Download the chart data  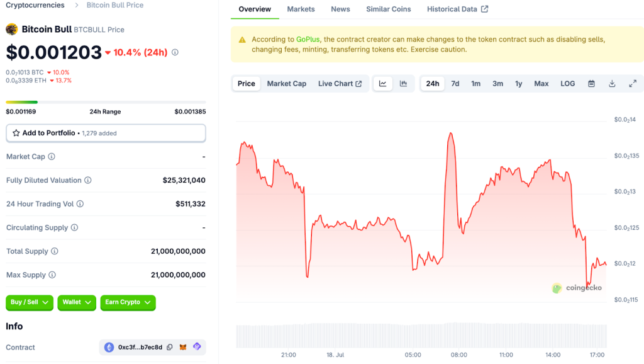(612, 84)
